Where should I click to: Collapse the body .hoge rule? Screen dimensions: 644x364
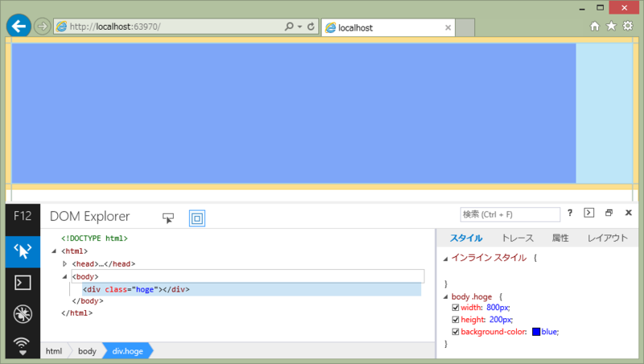(445, 297)
